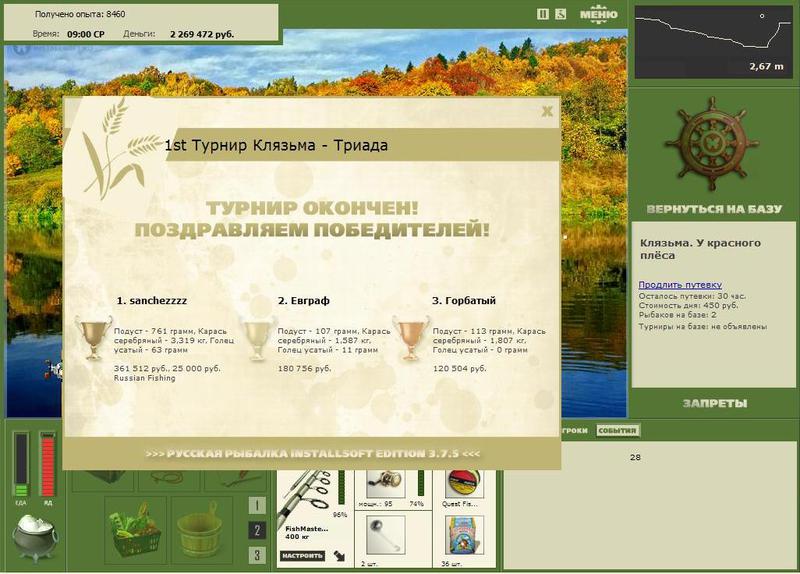
Task: Click the Осталось путевки: 30 час. line
Action: pyautogui.click(x=692, y=296)
